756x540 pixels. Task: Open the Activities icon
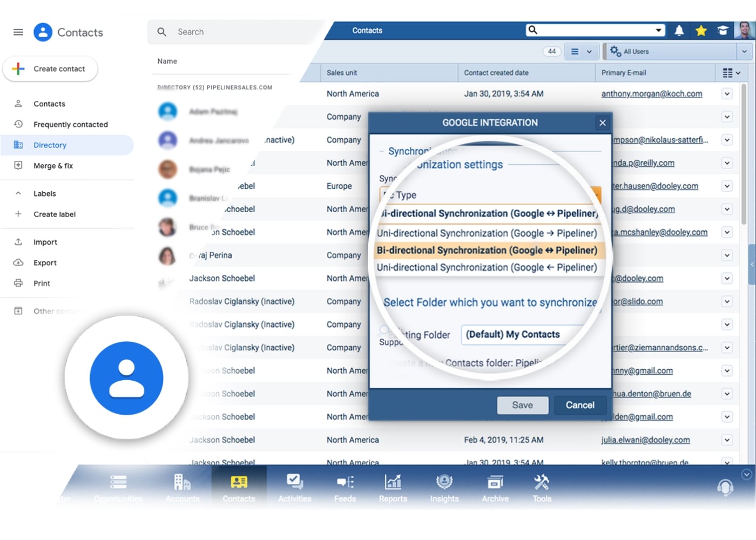coord(294,486)
